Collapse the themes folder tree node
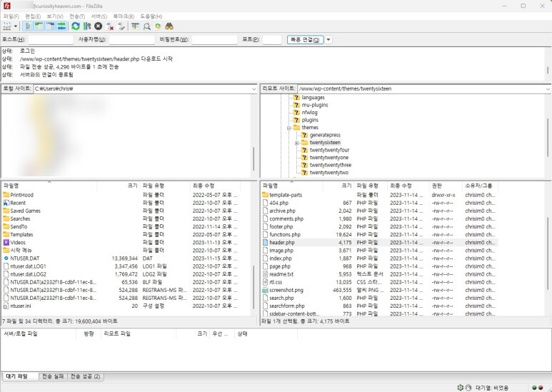Image resolution: width=552 pixels, height=392 pixels. point(288,128)
